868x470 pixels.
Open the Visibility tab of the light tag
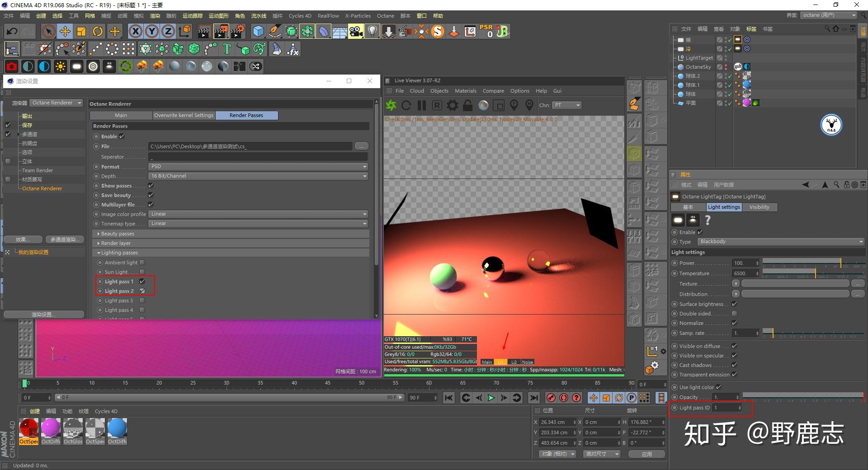759,207
